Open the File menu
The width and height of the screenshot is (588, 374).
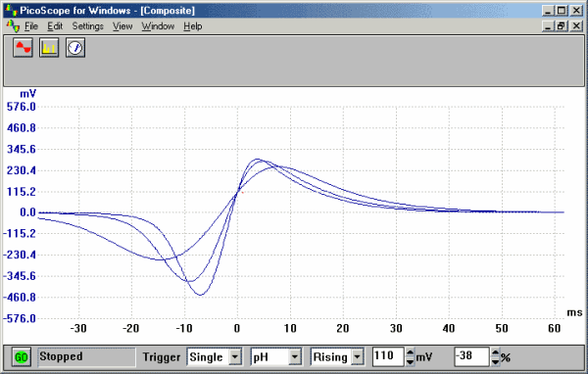(x=31, y=26)
